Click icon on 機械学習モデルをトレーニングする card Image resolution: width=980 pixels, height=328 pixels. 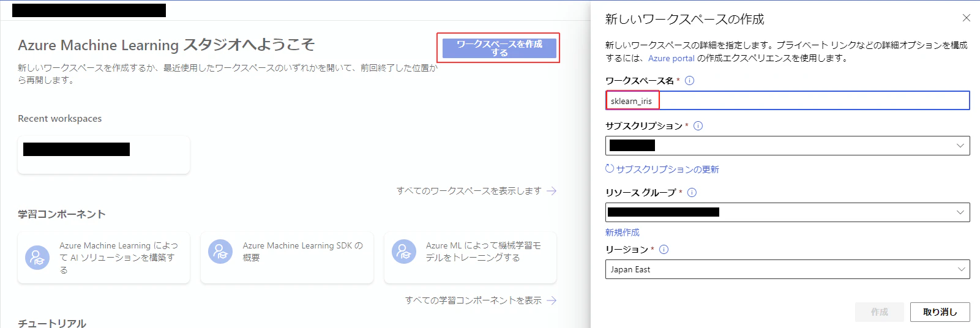tap(404, 252)
